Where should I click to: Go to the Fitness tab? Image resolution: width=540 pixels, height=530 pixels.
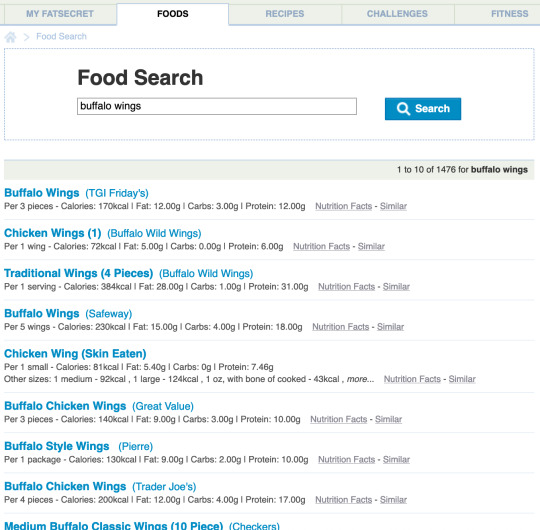pyautogui.click(x=509, y=14)
